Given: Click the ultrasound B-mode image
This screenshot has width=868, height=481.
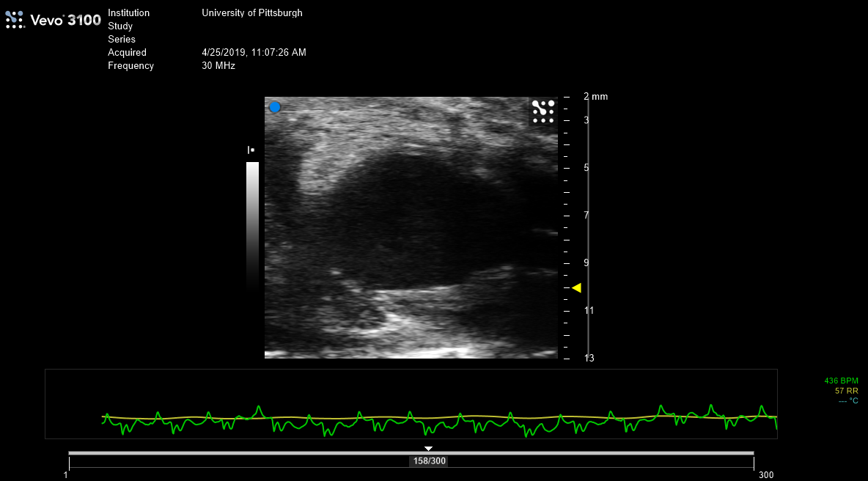Looking at the screenshot, I should [411, 227].
